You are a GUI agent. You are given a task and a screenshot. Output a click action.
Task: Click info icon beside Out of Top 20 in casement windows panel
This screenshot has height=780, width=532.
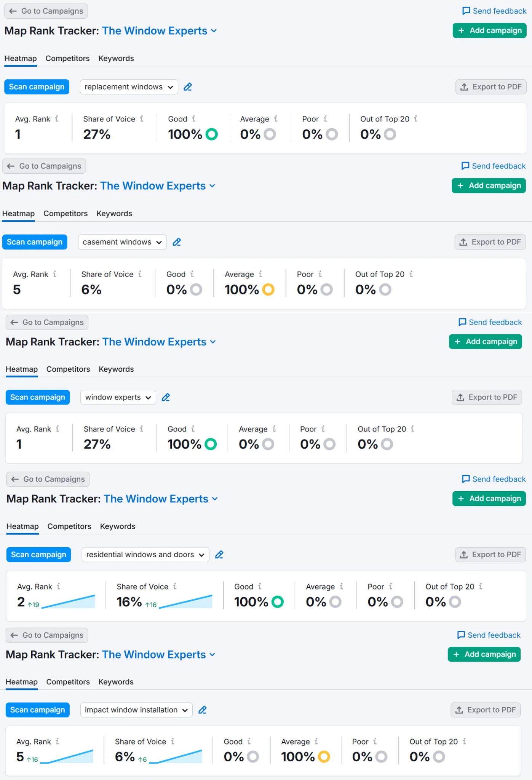(x=411, y=274)
